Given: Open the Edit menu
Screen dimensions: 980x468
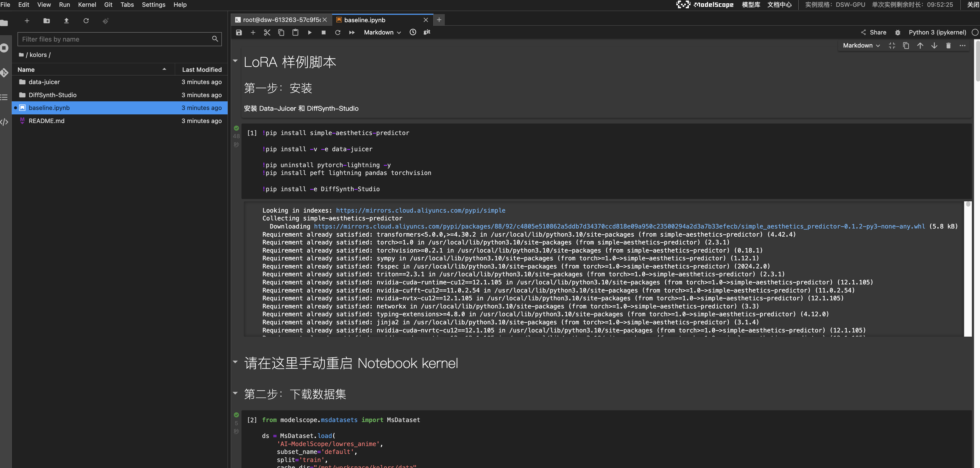Looking at the screenshot, I should click(x=24, y=4).
